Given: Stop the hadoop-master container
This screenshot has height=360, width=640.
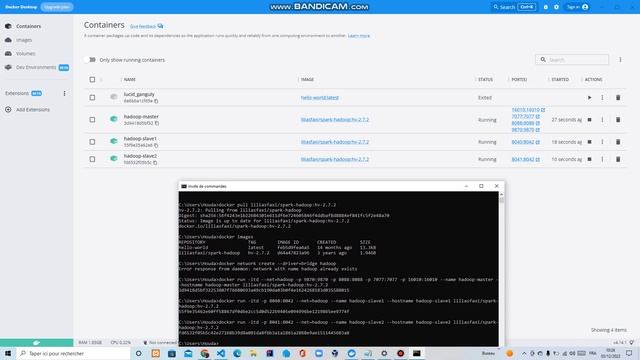Looking at the screenshot, I should click(x=589, y=120).
